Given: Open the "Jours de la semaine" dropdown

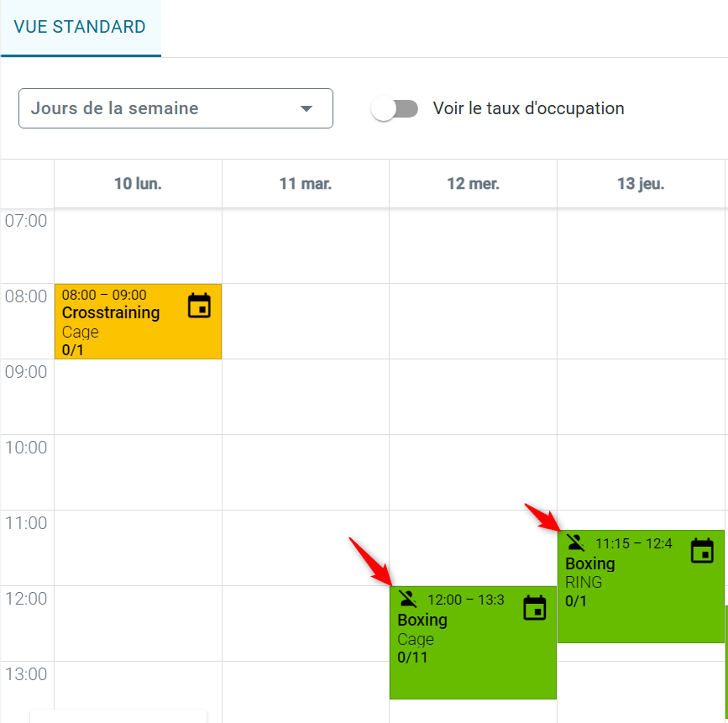Looking at the screenshot, I should coord(175,108).
